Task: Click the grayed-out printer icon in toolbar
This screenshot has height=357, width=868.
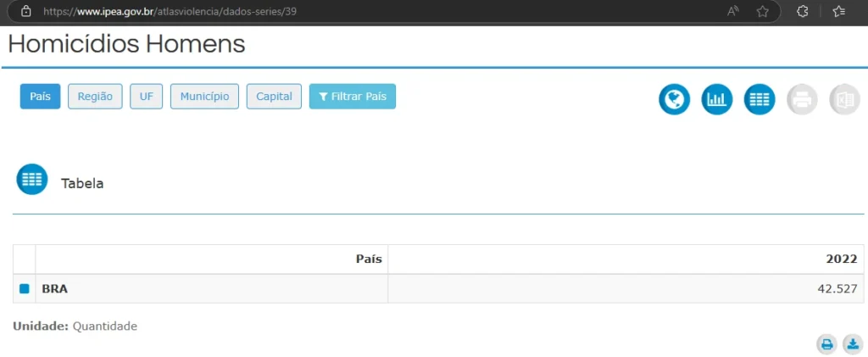Action: (x=802, y=100)
